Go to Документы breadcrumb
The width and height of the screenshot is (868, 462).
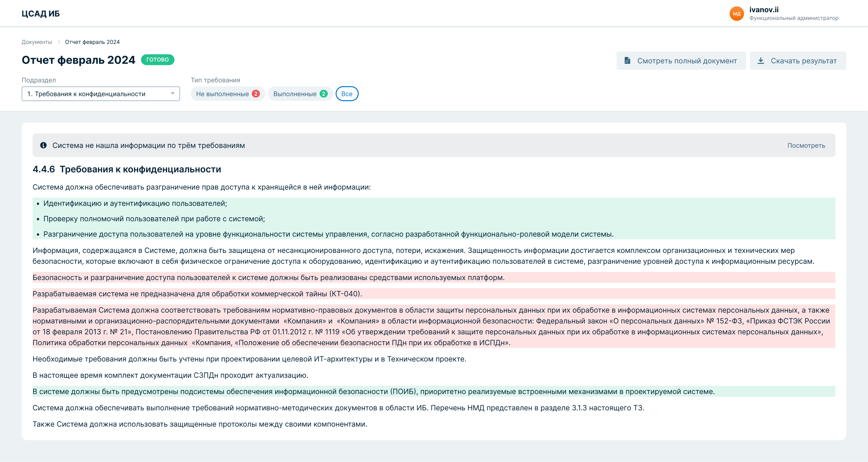37,42
